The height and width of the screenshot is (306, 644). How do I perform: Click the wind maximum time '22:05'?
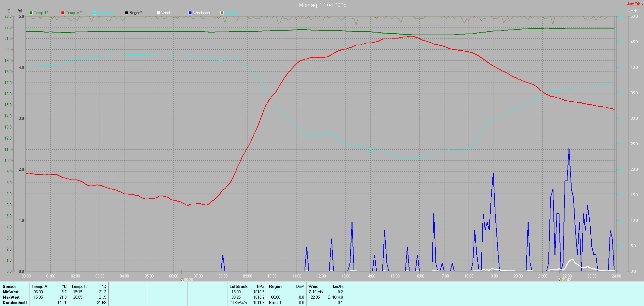[315, 297]
